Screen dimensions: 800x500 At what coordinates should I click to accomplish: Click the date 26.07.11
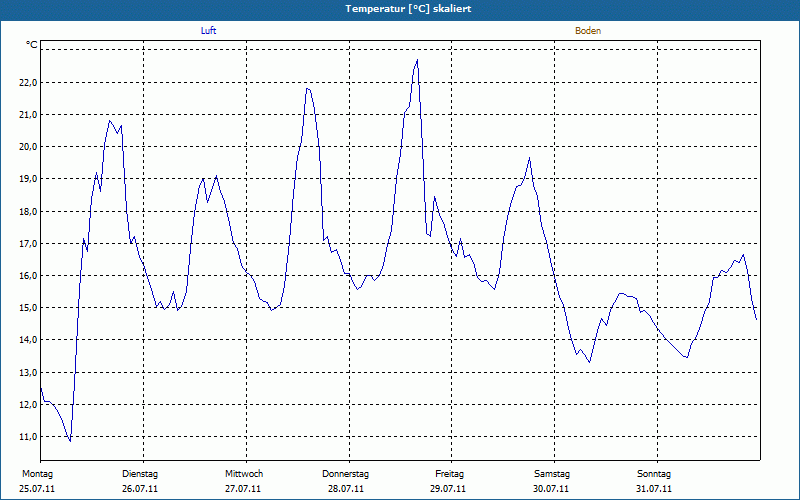140,489
